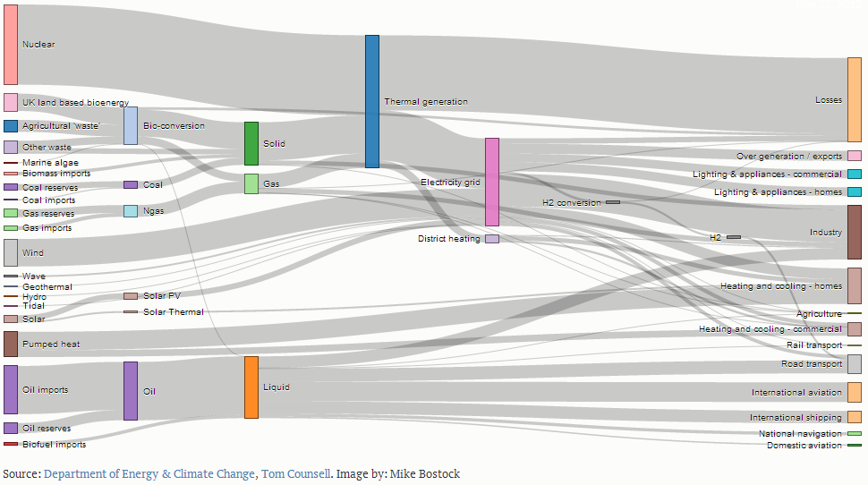Select the Biofuel imports label

pyautogui.click(x=55, y=444)
